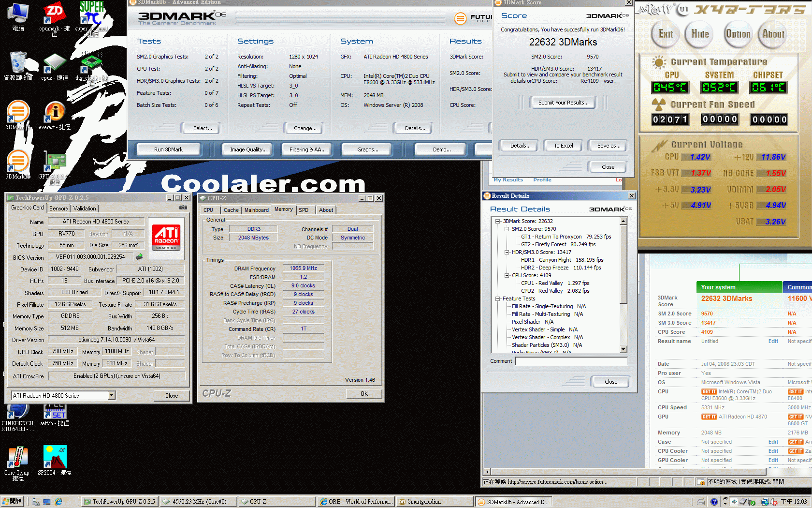Open the computer desktop icon at top-left
The height and width of the screenshot is (508, 812).
click(18, 17)
